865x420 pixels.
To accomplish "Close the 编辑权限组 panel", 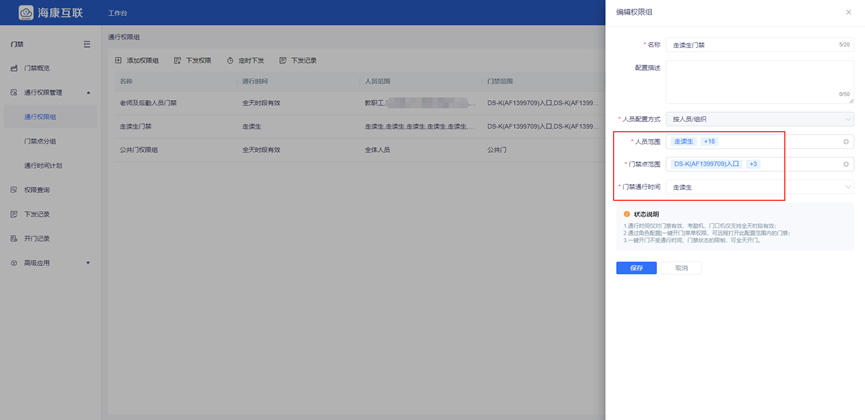I will (848, 12).
